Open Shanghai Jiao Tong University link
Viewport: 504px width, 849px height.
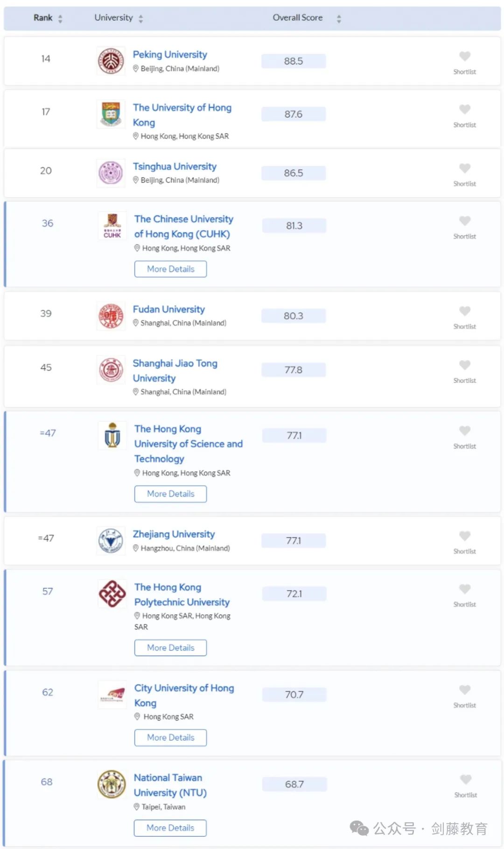[x=175, y=371]
